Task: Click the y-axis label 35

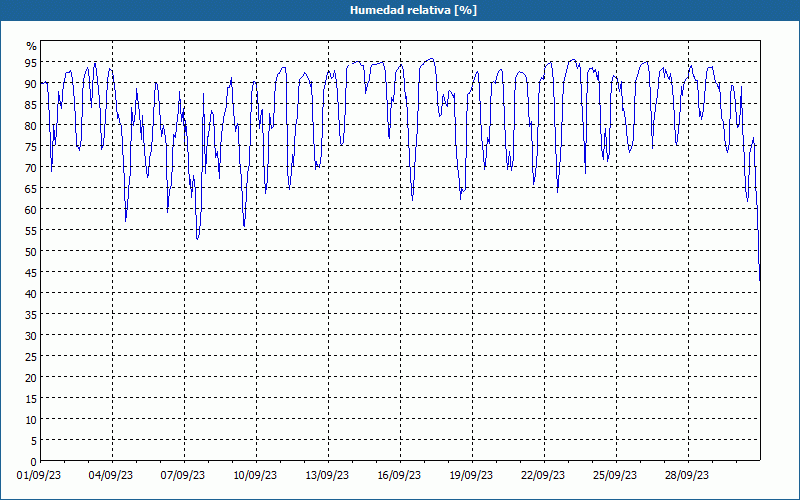Action: tap(31, 315)
